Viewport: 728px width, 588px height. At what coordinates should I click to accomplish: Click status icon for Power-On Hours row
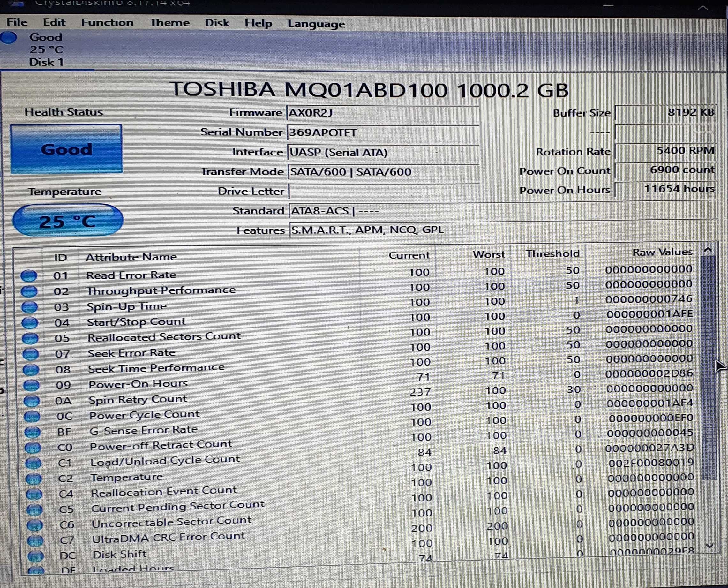(x=32, y=385)
